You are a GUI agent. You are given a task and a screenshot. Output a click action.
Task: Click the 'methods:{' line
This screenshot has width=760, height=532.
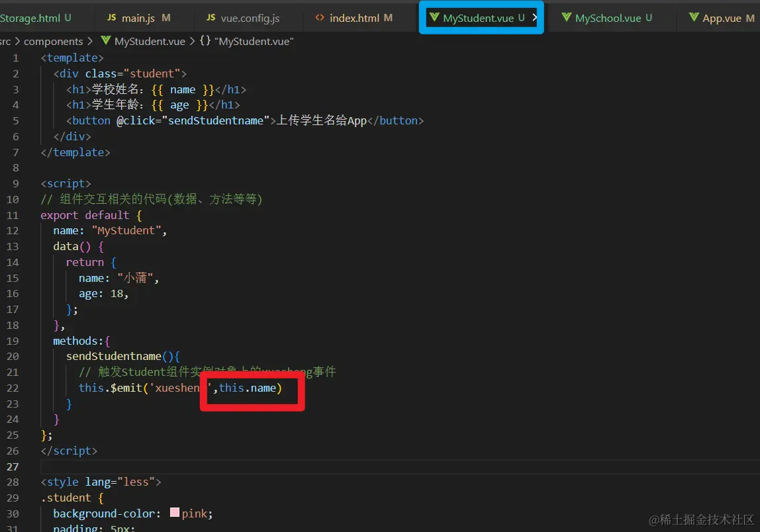click(x=81, y=341)
